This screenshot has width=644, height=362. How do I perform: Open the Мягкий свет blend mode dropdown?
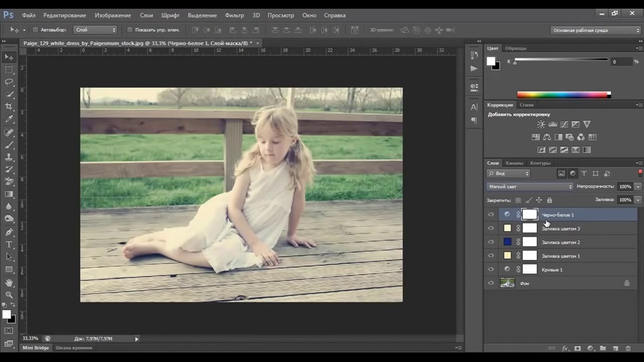529,187
